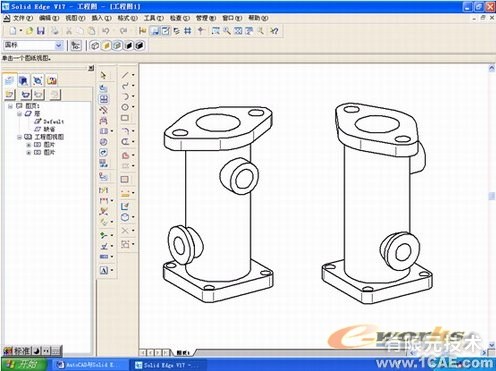Image resolution: width=496 pixels, height=371 pixels.
Task: Toggle the highlighted EdgeBar button in main toolbar
Action: click(155, 31)
